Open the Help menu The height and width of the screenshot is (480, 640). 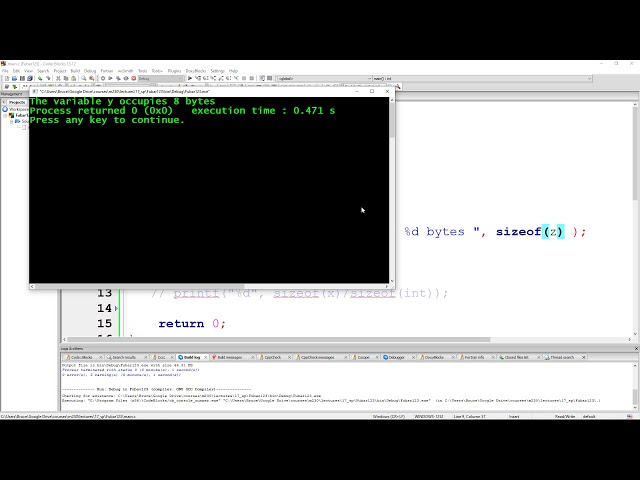(233, 71)
